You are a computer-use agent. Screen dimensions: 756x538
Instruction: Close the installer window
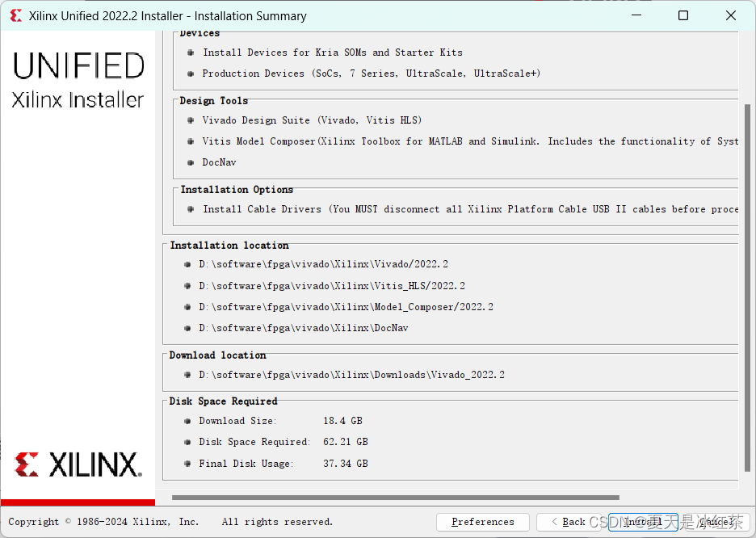(x=730, y=15)
